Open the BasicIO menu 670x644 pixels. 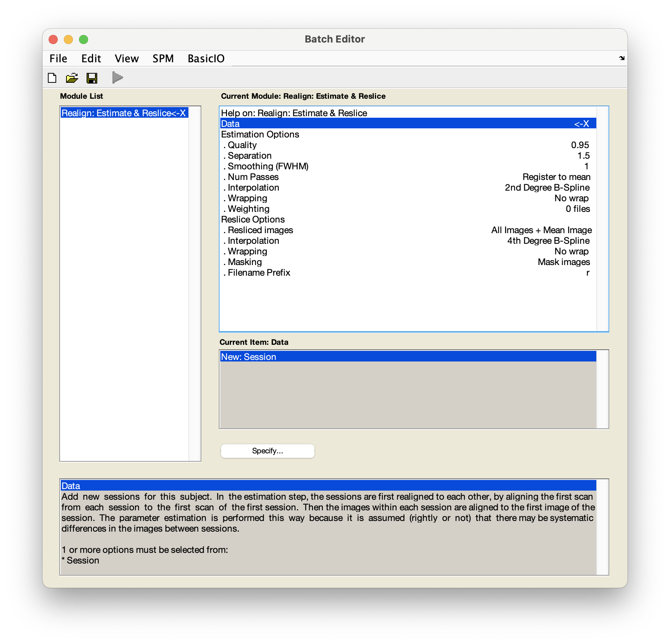pos(206,58)
